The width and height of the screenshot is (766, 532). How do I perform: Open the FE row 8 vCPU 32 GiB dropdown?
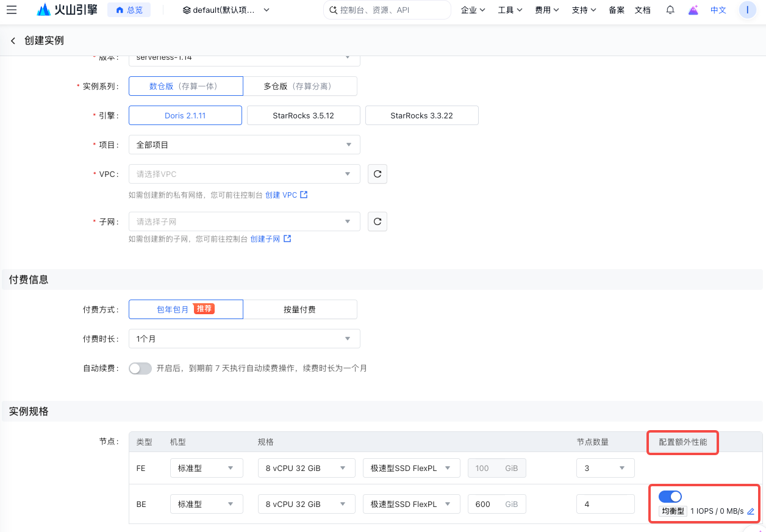(307, 468)
